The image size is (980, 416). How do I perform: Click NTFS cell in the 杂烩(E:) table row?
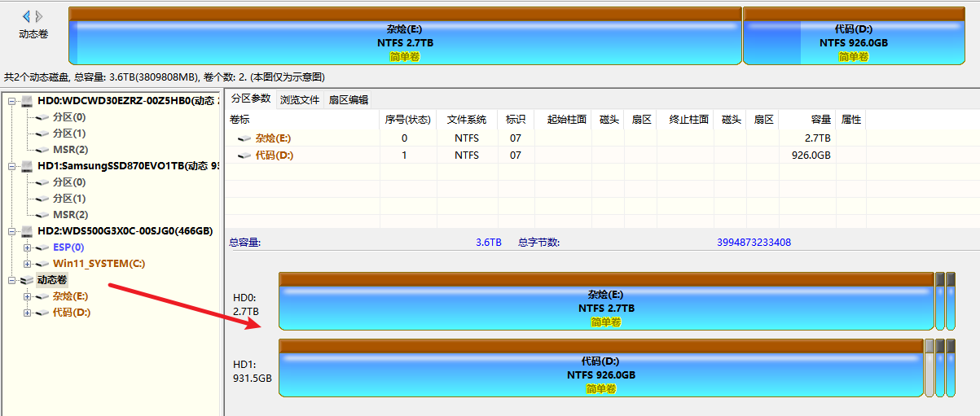[x=467, y=138]
